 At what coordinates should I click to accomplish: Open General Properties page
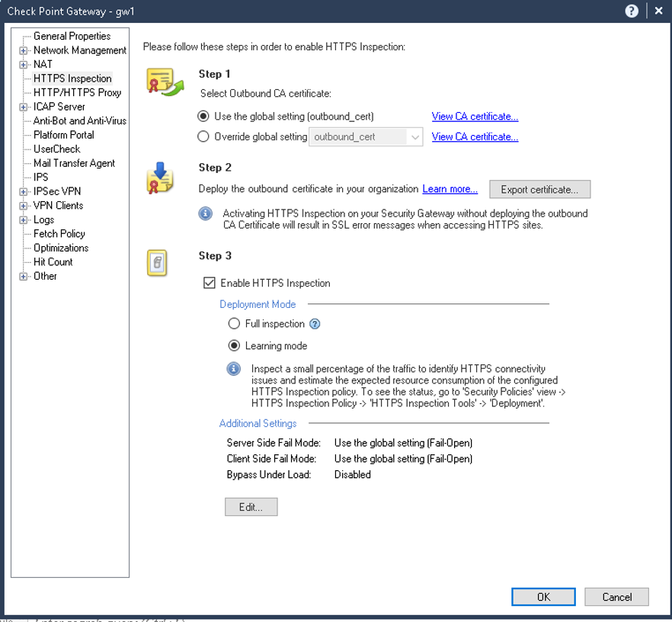tap(72, 36)
